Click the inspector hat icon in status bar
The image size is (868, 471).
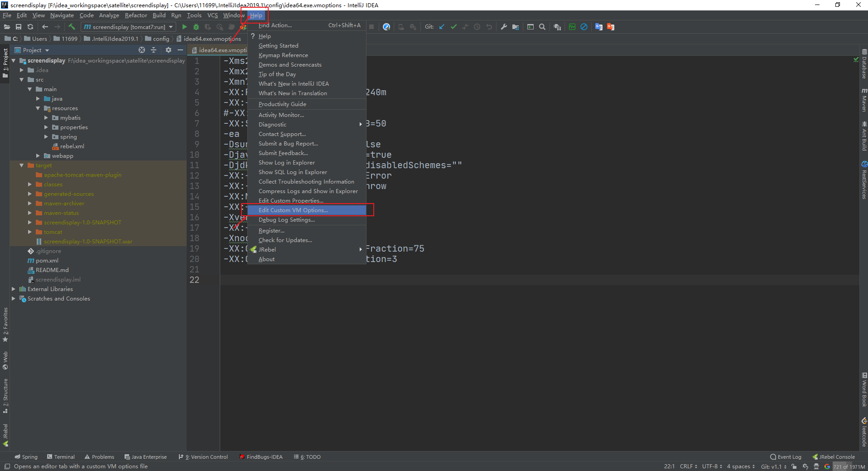(816, 466)
